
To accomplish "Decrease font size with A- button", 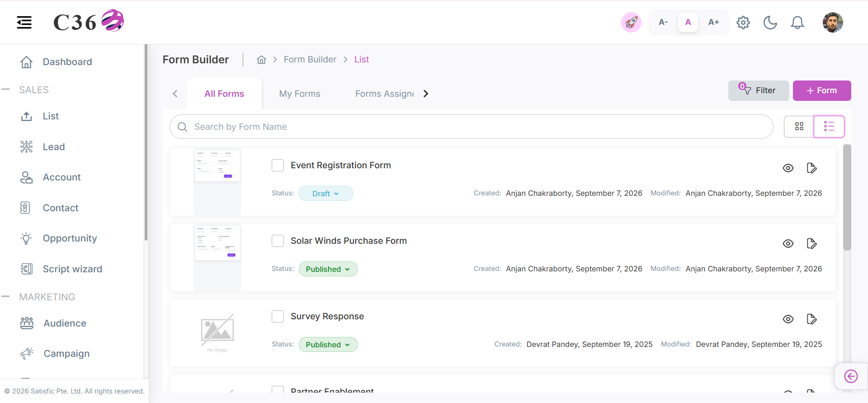I will tap(663, 22).
